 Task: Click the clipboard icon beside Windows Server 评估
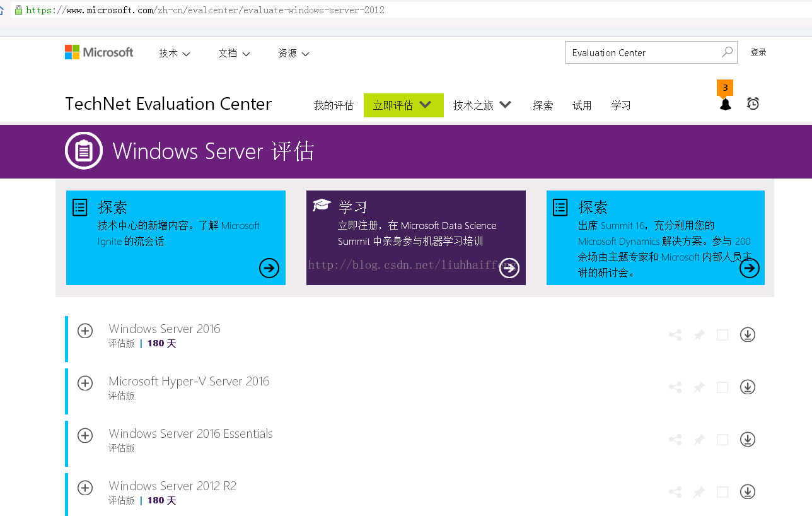84,151
